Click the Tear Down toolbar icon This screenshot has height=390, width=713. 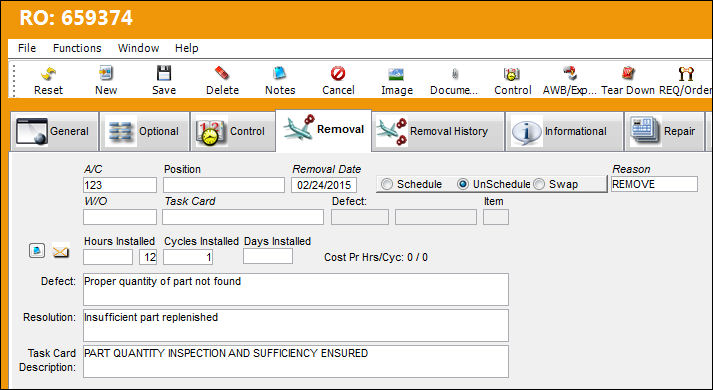point(628,73)
